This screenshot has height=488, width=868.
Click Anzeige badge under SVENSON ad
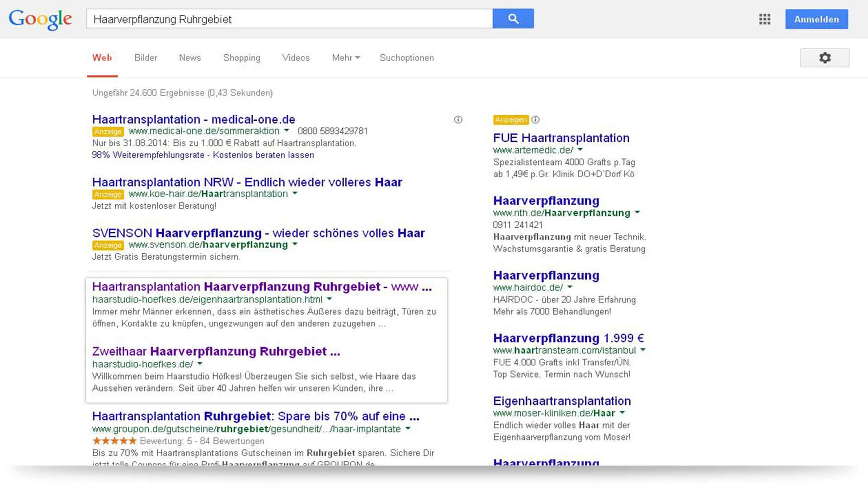pyautogui.click(x=108, y=245)
